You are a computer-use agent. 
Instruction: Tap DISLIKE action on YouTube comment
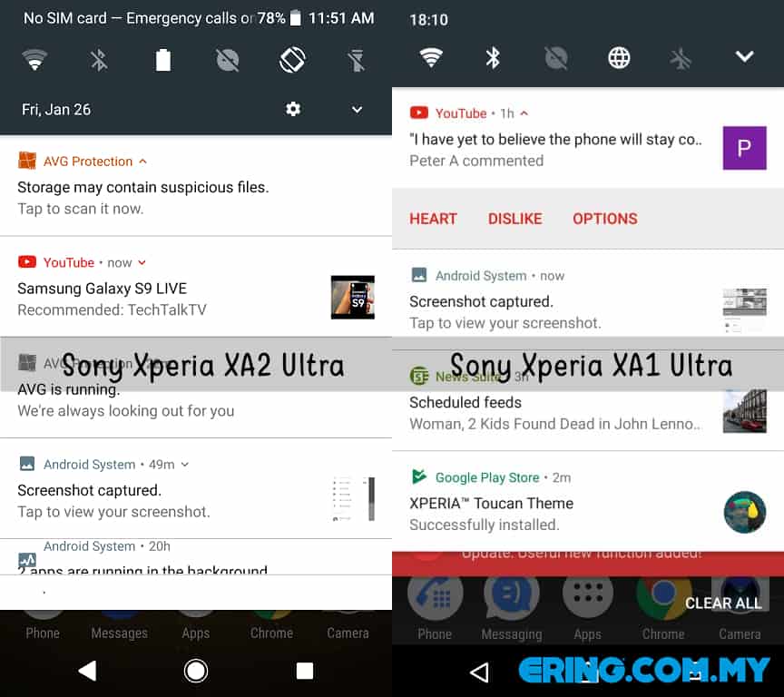[x=515, y=219]
